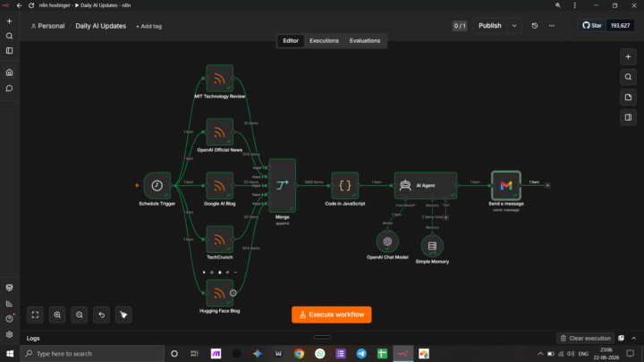The width and height of the screenshot is (644, 362).
Task: Create new item with sidebar plus icon
Action: click(10, 21)
